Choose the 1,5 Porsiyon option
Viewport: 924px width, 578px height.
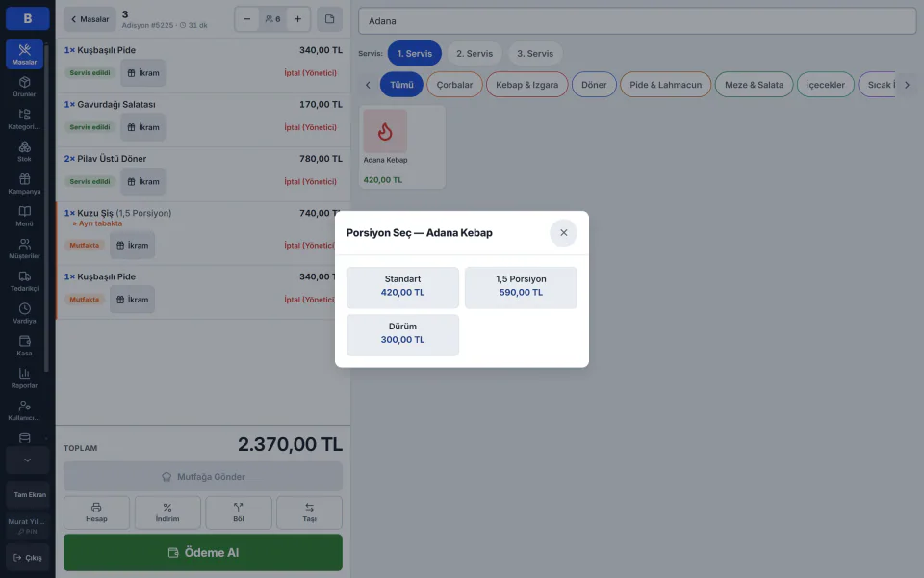521,287
